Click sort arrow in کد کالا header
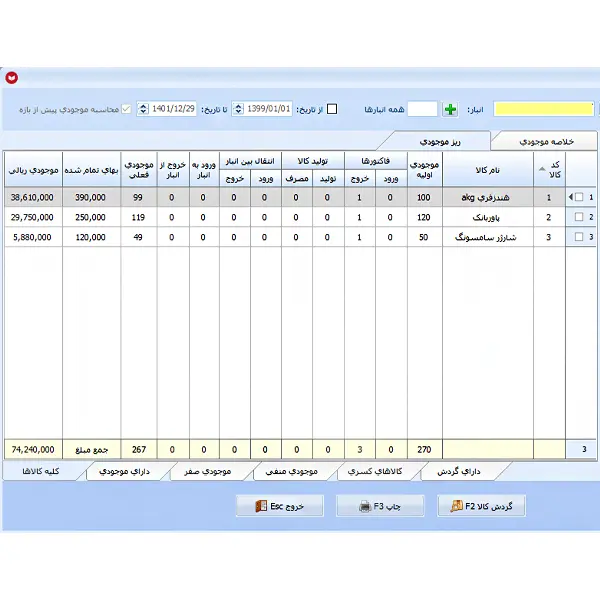 click(542, 169)
